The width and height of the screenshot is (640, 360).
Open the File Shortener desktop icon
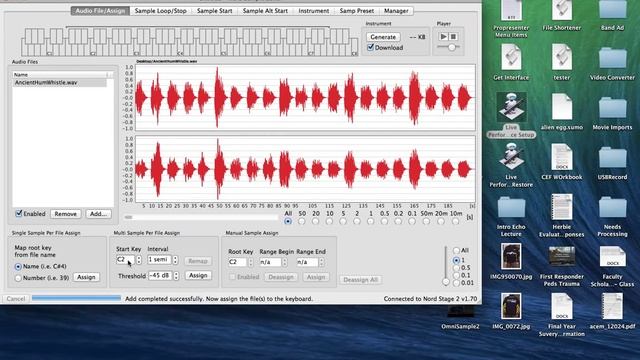point(562,16)
